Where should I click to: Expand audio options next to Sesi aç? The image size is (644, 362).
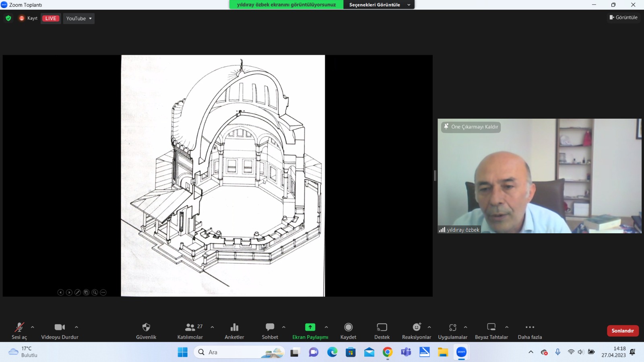33,327
